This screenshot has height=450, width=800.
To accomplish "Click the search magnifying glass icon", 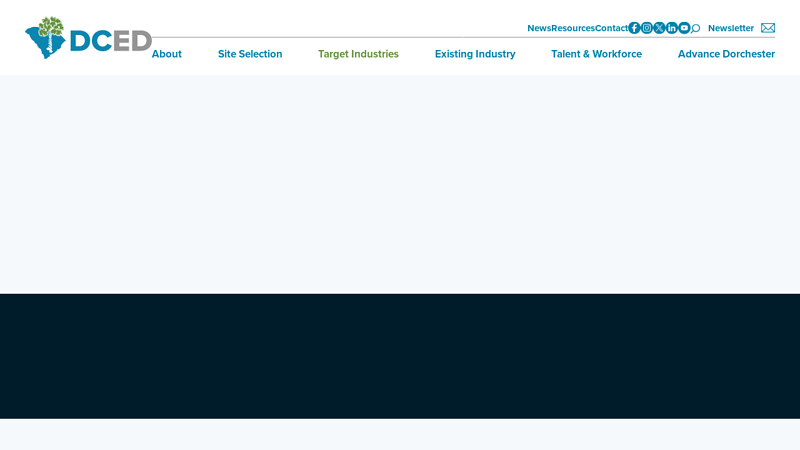I will (696, 28).
